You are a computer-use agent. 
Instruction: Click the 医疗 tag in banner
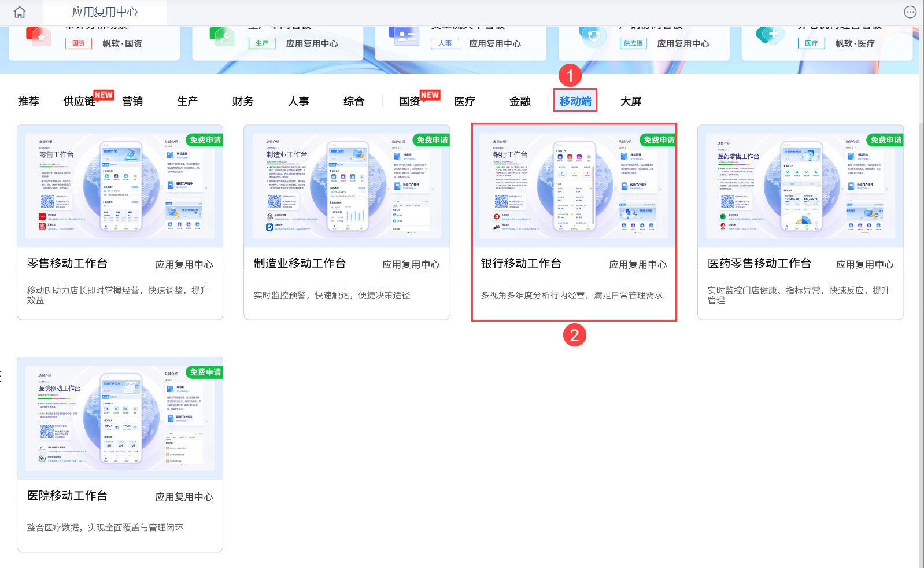(x=811, y=43)
